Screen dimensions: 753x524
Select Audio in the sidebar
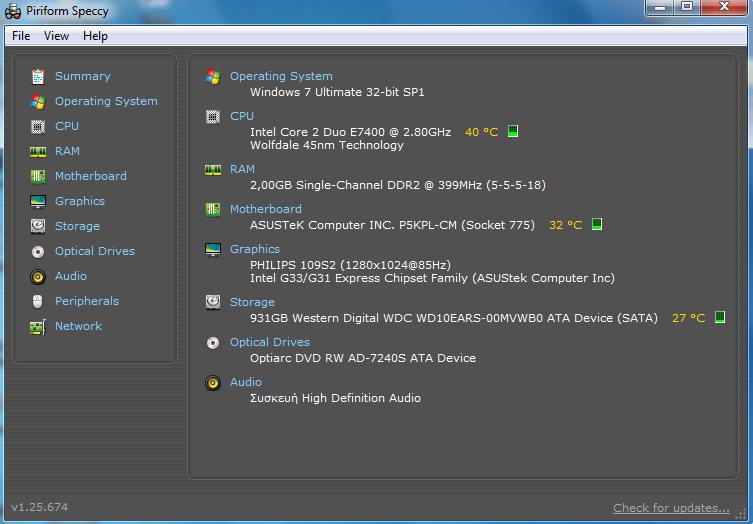(x=71, y=276)
